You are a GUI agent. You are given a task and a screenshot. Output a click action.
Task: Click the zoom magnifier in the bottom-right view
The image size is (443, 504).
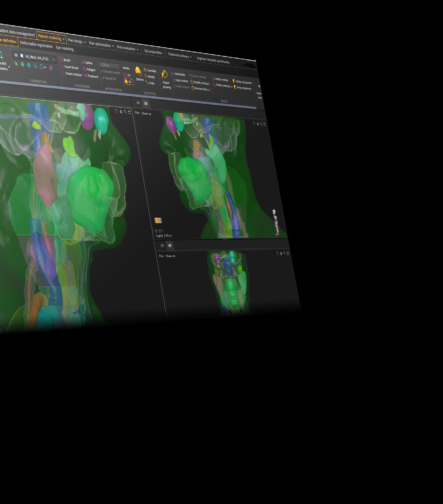click(284, 253)
